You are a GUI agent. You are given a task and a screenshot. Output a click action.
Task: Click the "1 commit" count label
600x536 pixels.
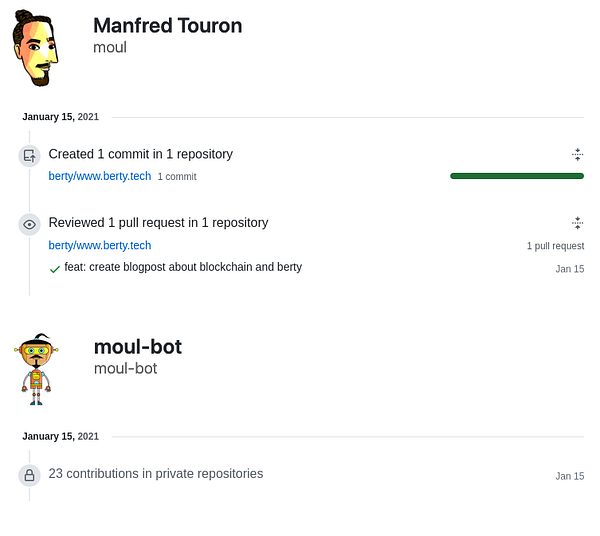click(x=177, y=177)
